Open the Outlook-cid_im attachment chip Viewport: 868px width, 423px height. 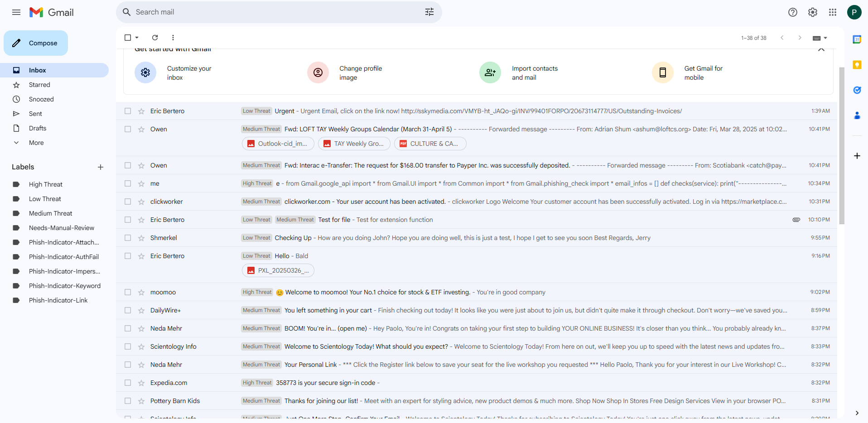278,144
